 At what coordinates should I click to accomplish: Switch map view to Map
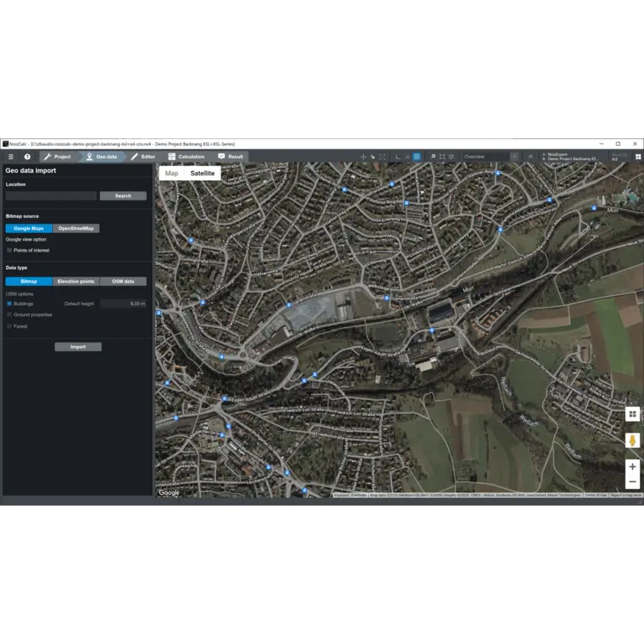click(172, 174)
